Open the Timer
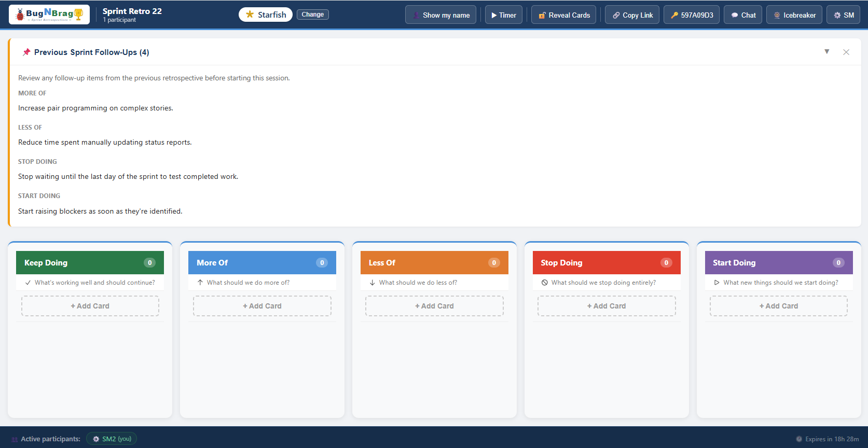This screenshot has width=868, height=448. point(503,15)
